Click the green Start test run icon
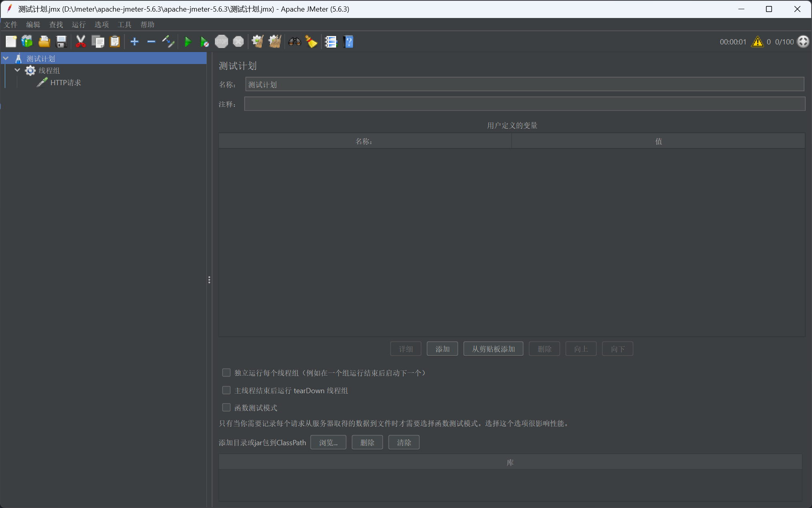Image resolution: width=812 pixels, height=508 pixels. (x=187, y=42)
